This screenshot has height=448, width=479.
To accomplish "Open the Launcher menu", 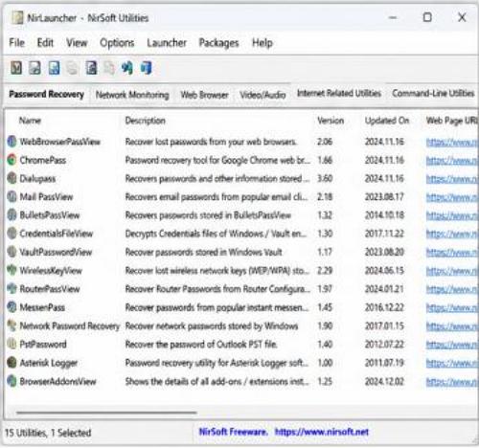I will pyautogui.click(x=167, y=42).
